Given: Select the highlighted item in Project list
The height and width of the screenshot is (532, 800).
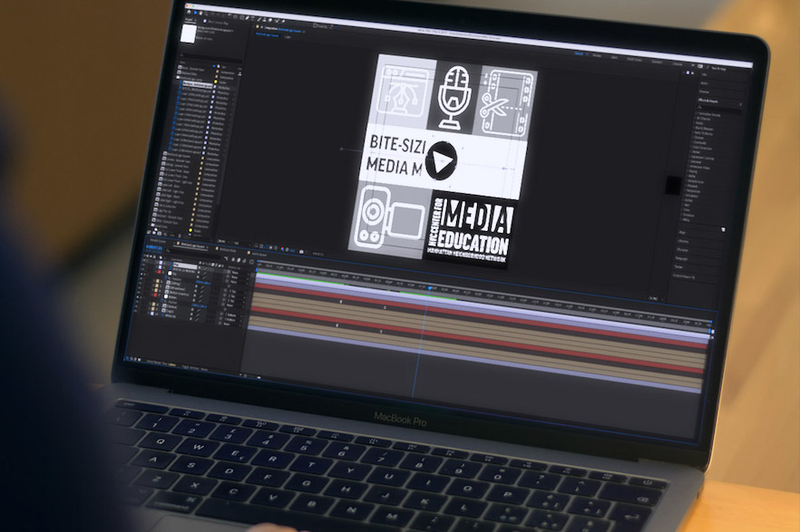Looking at the screenshot, I should pos(197,84).
